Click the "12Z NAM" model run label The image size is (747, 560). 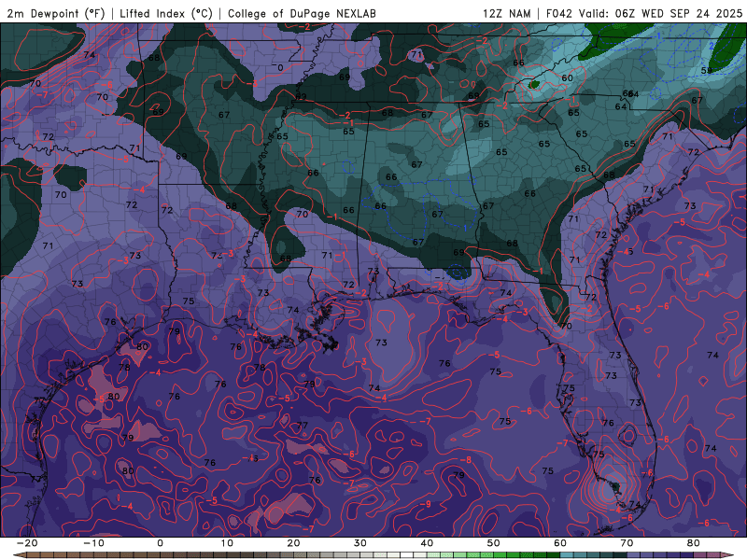pyautogui.click(x=506, y=13)
